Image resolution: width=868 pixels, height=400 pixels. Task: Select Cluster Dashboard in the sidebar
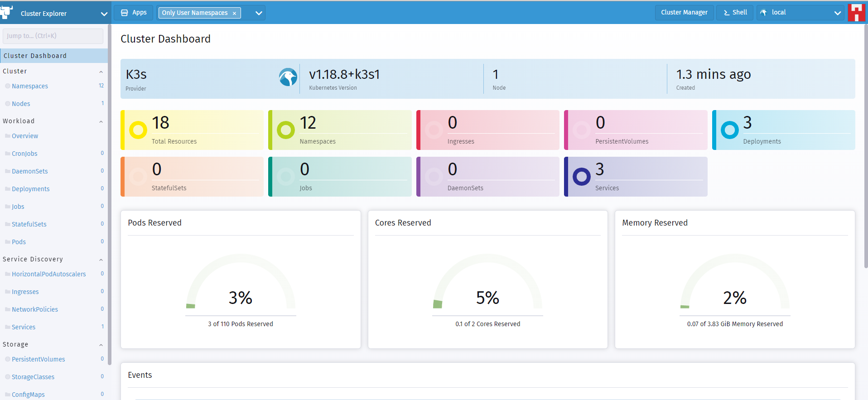click(35, 56)
